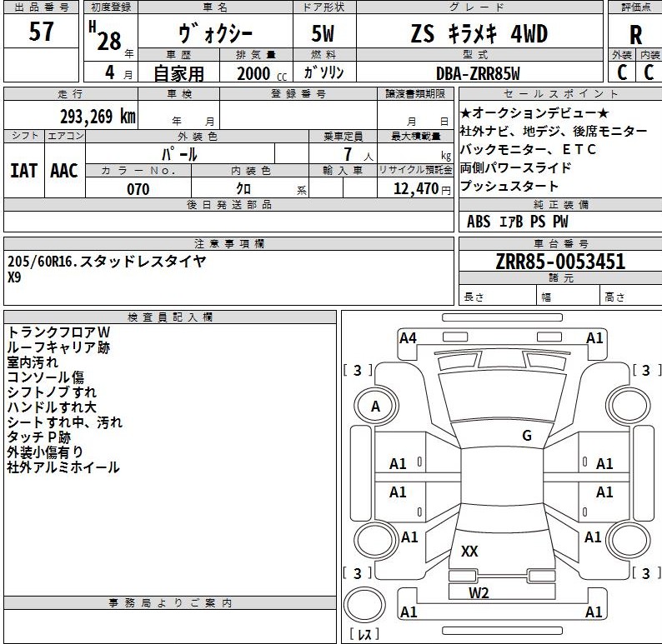The image size is (662, 644).
Task: Select the line 社外ナビ、地デジ、後席モニター
Action: coord(553,131)
